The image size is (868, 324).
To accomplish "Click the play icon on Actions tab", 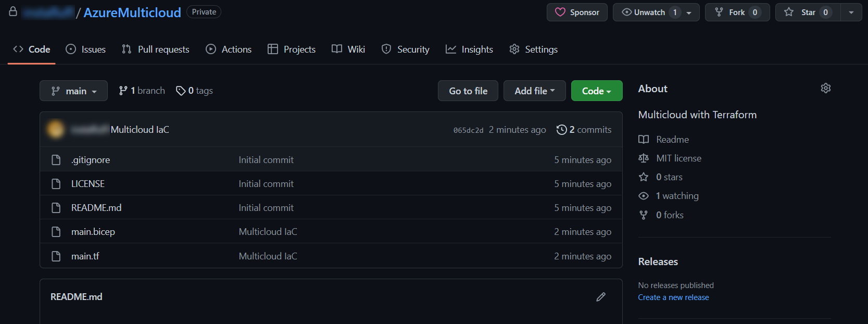I will 211,49.
